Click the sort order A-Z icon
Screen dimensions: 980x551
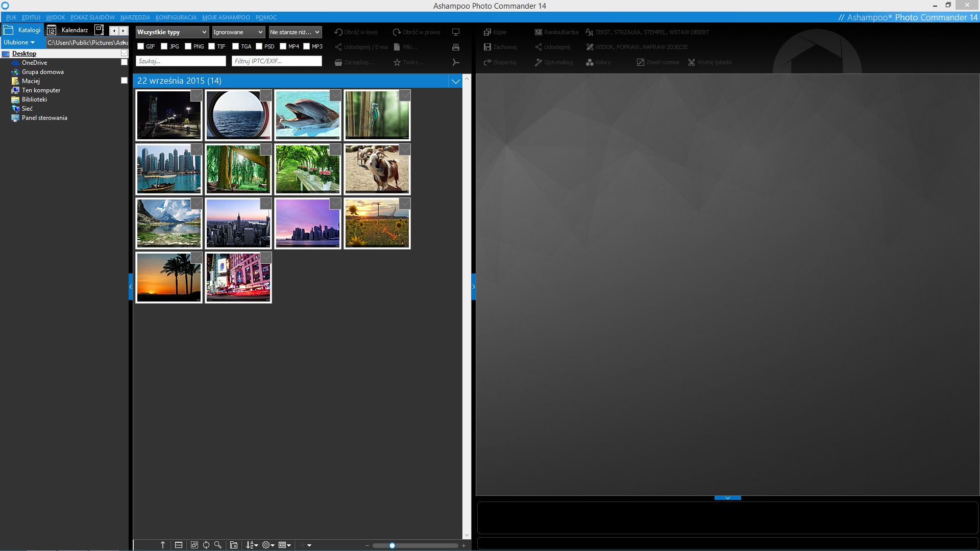point(251,545)
